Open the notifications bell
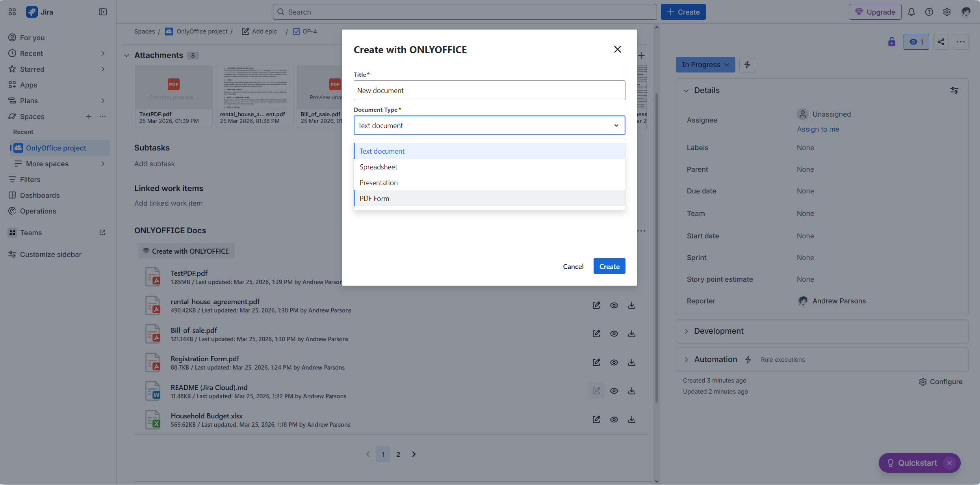Screen dimensions: 980x485 click(x=911, y=12)
